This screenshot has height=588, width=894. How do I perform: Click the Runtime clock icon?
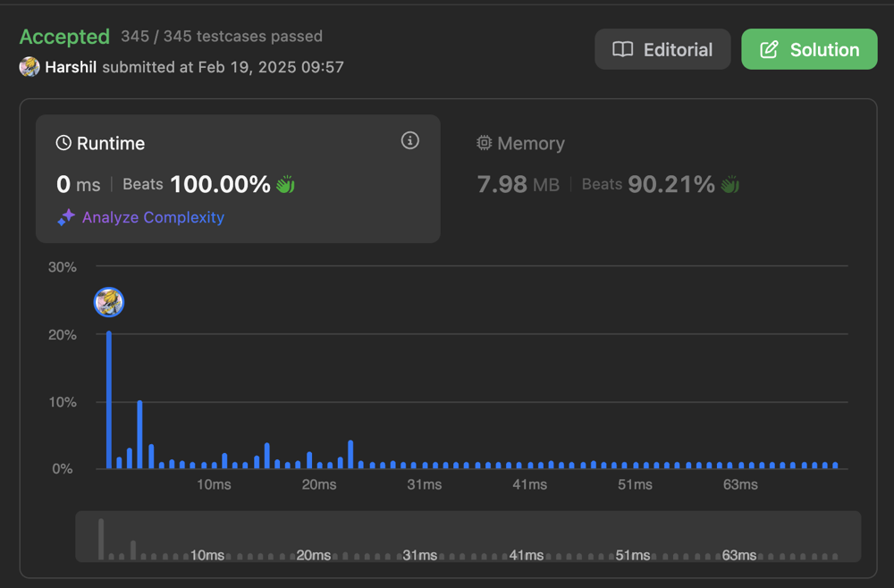point(63,143)
